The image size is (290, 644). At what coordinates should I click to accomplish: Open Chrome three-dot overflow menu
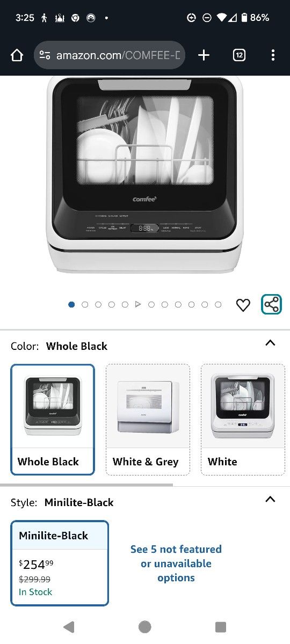tap(273, 55)
